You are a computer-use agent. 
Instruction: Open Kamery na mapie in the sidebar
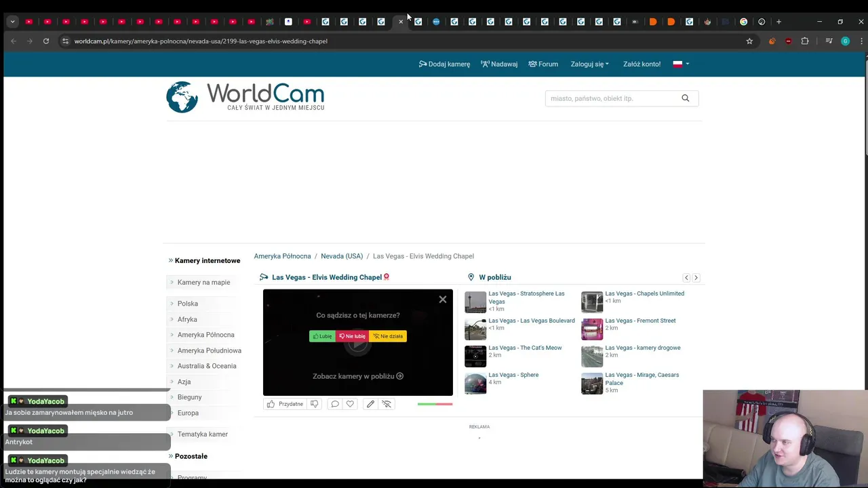(x=203, y=283)
